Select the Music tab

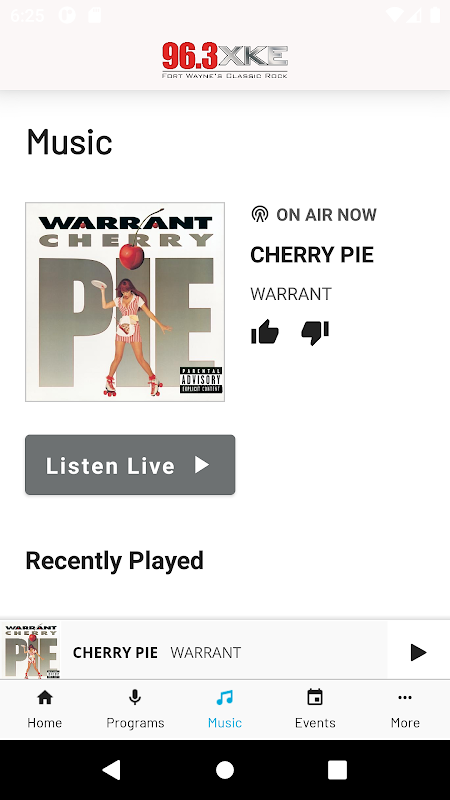[x=225, y=709]
